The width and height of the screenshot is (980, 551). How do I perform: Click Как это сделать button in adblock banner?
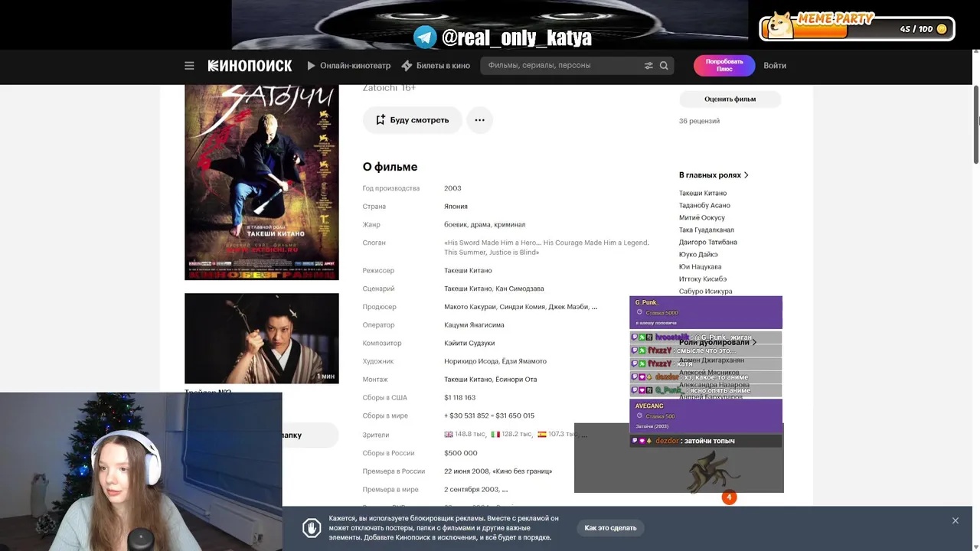pyautogui.click(x=610, y=528)
